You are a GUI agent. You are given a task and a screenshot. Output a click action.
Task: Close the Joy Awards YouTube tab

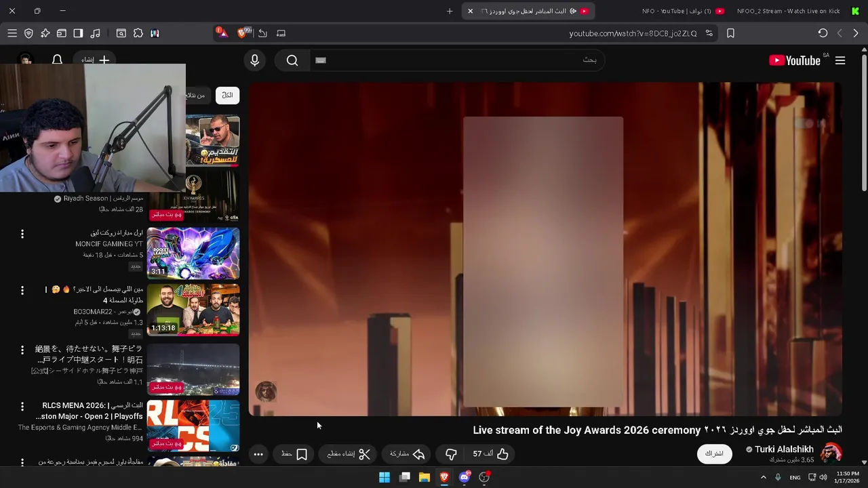coord(470,11)
